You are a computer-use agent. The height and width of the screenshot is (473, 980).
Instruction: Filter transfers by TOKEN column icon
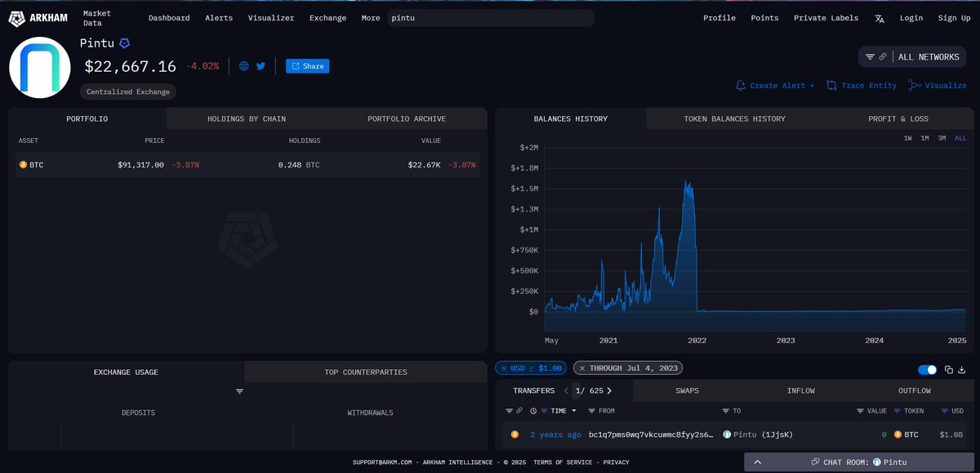[898, 411]
